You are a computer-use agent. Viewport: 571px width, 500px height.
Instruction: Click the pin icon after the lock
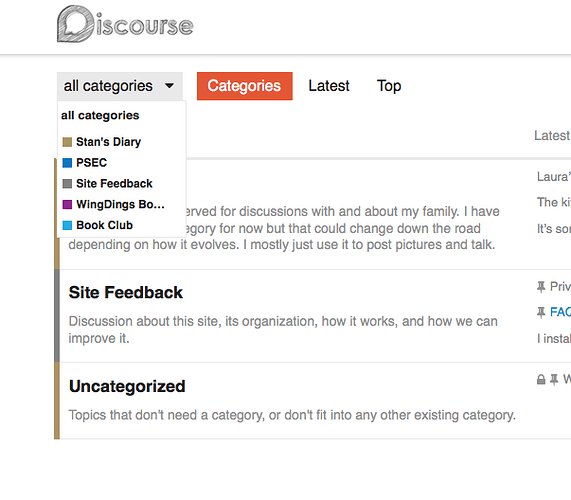tap(554, 379)
